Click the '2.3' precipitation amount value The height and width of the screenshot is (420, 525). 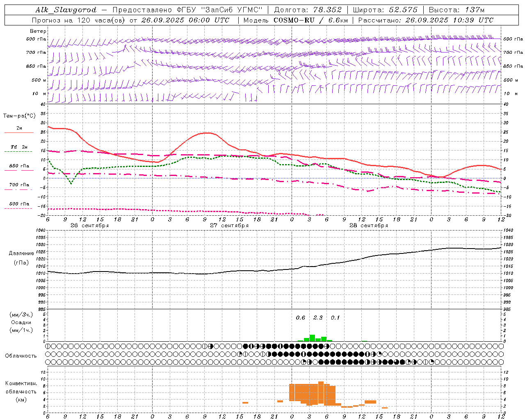(318, 318)
